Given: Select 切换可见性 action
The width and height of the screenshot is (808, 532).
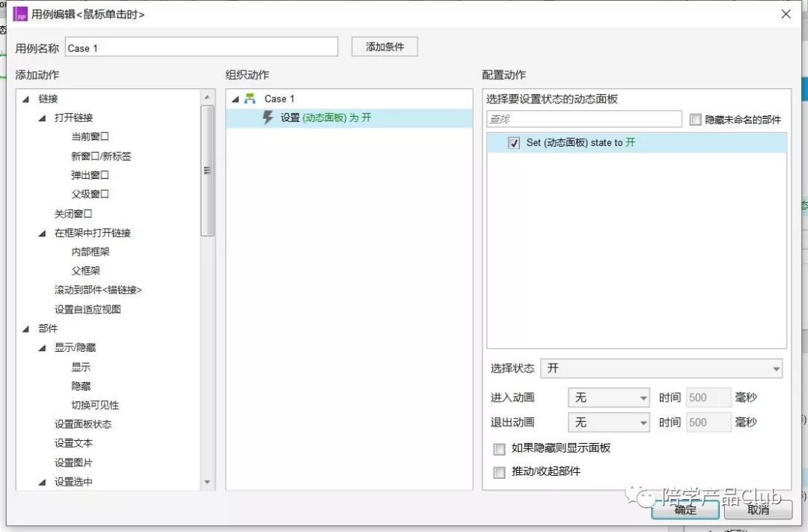Looking at the screenshot, I should (95, 406).
